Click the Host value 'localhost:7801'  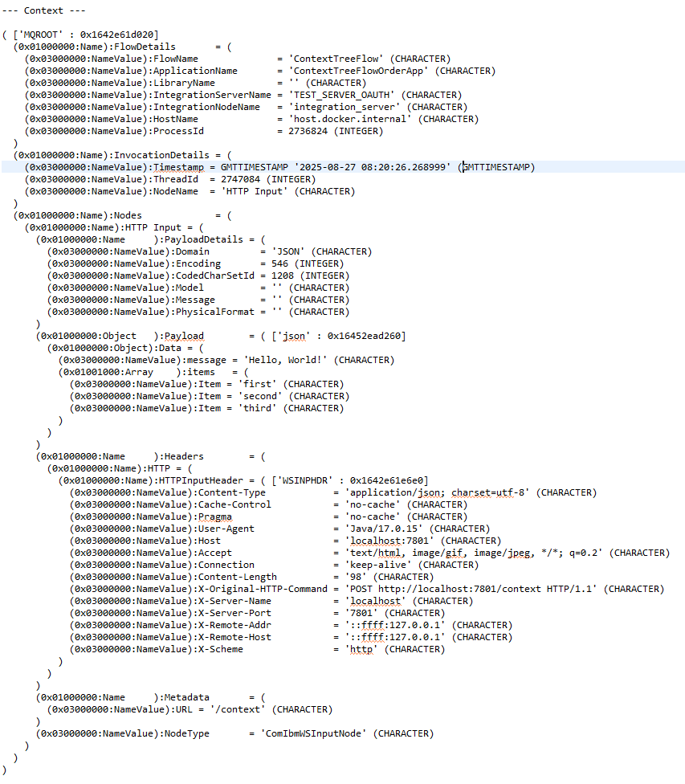[x=389, y=541]
